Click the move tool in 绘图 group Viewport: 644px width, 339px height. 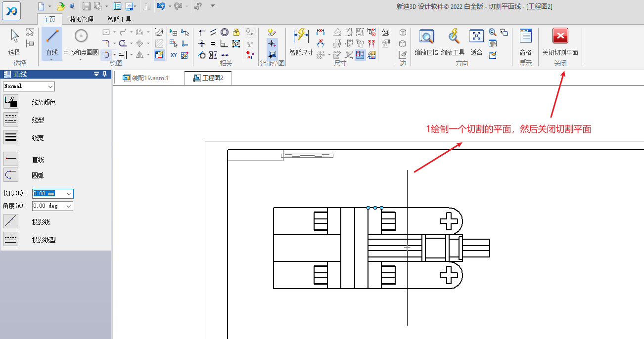tap(139, 43)
